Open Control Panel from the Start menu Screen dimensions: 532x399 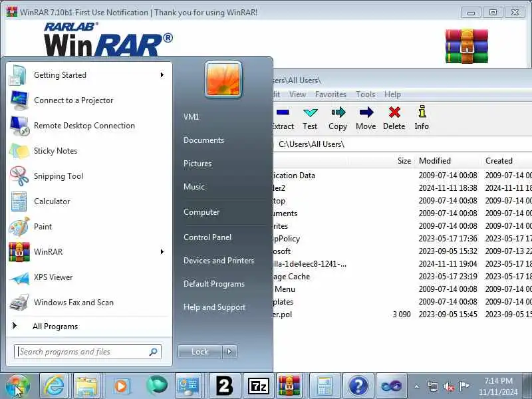point(207,237)
